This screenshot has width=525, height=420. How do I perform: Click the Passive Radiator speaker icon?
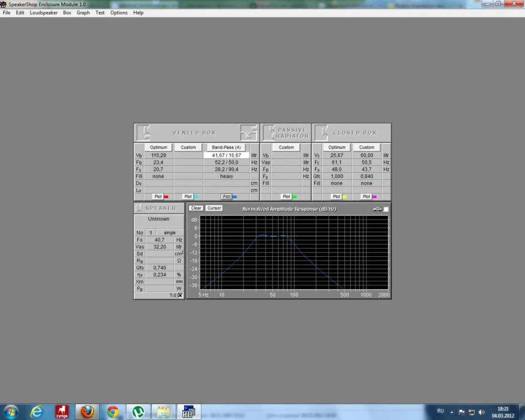pos(269,133)
